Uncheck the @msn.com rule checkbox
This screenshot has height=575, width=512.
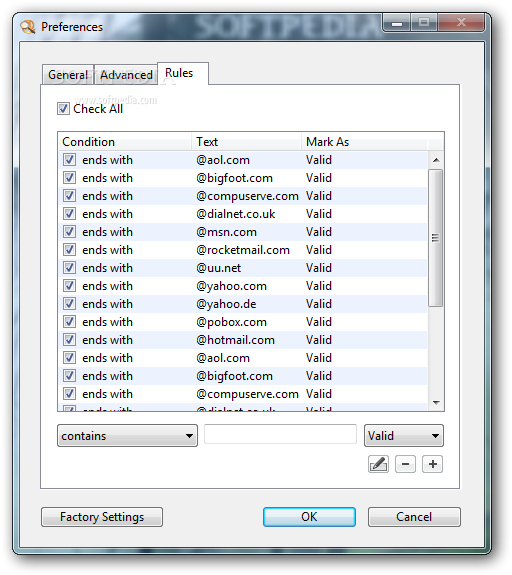coord(69,232)
